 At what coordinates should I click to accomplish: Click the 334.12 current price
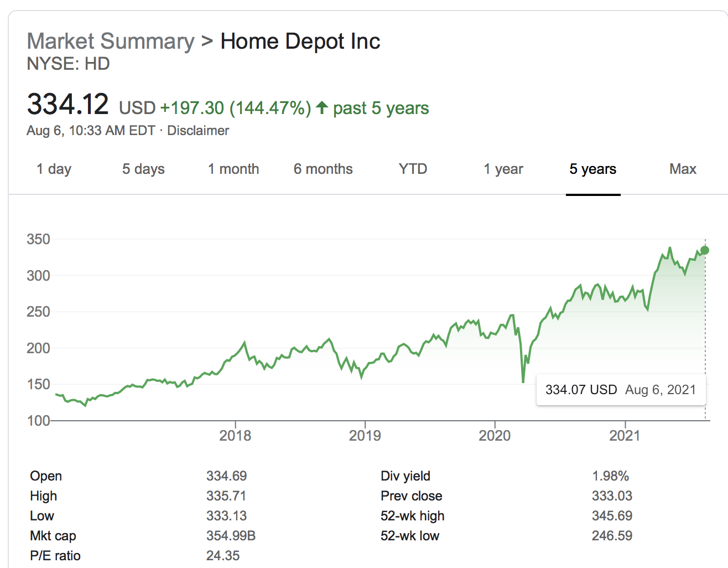click(x=68, y=105)
